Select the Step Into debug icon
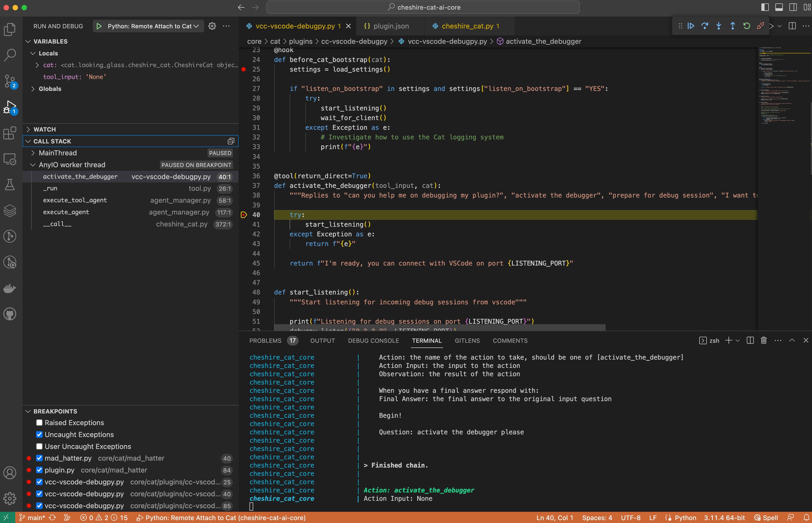 718,25
